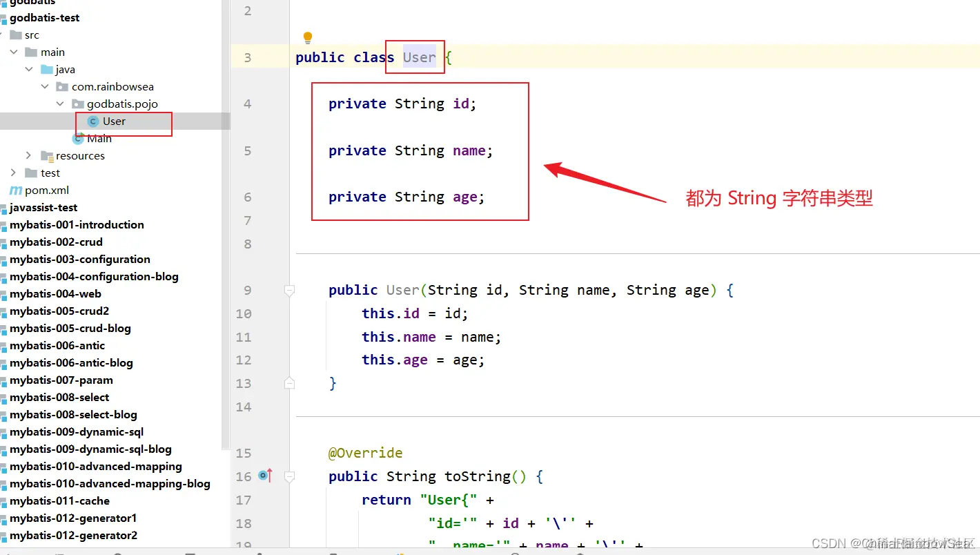Select mybatis-003-configuration module
Viewport: 980px width, 555px height.
click(x=80, y=259)
